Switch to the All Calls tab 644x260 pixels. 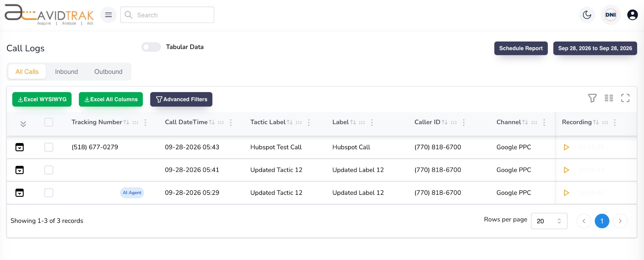click(27, 72)
